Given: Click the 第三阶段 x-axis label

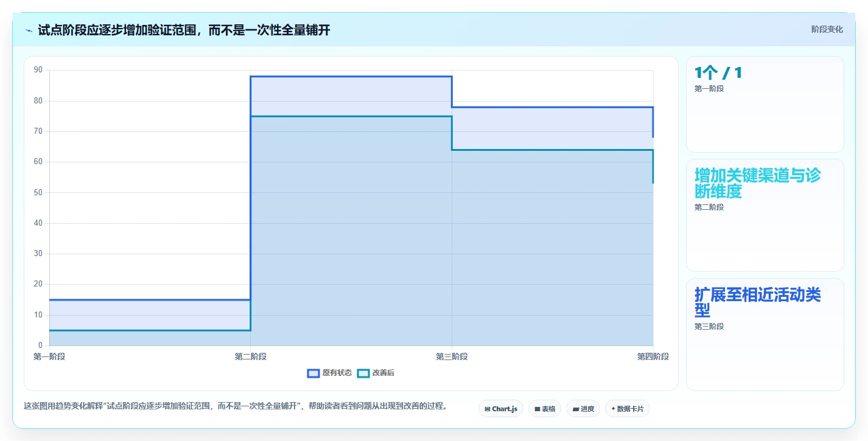Looking at the screenshot, I should coord(452,356).
